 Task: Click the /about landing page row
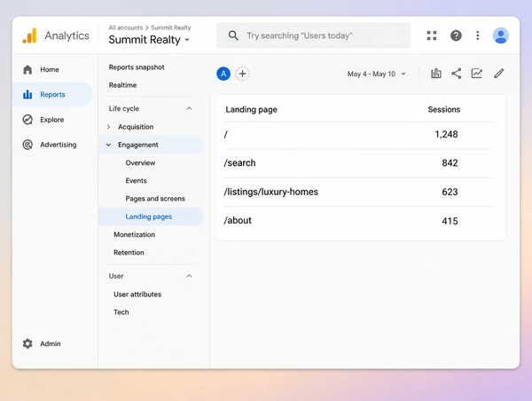(358, 221)
